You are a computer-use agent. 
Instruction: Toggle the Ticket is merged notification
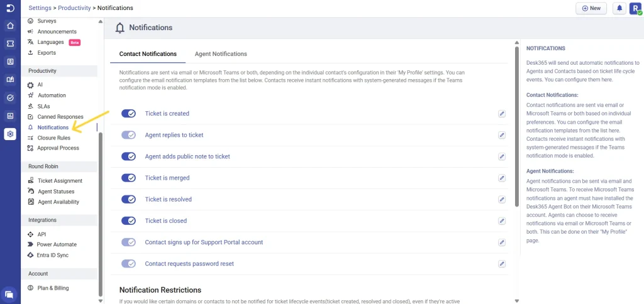[128, 178]
